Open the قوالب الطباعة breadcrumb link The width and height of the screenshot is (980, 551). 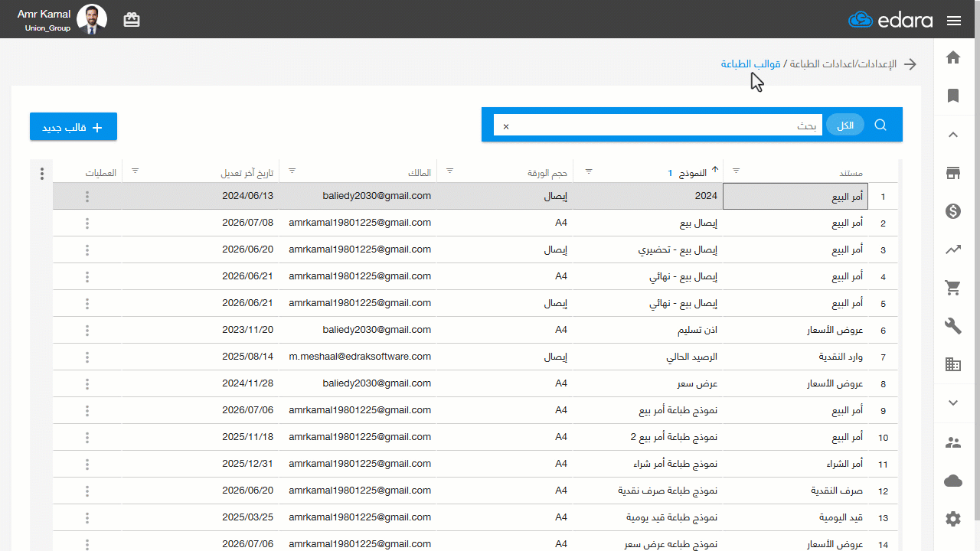click(750, 64)
